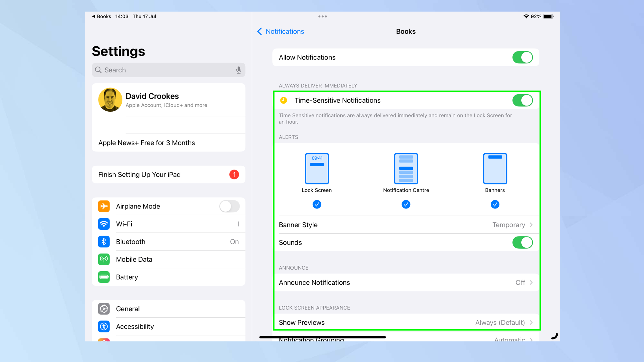Toggle the Sounds switch off
The width and height of the screenshot is (644, 362).
pos(522,243)
